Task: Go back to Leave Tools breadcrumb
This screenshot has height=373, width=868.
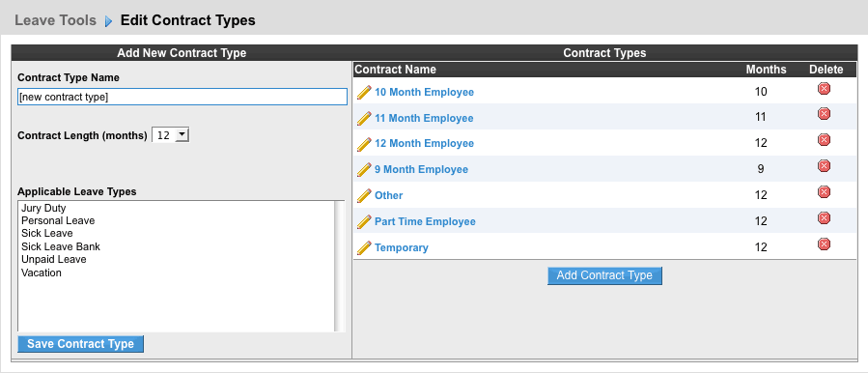Action: [x=55, y=20]
